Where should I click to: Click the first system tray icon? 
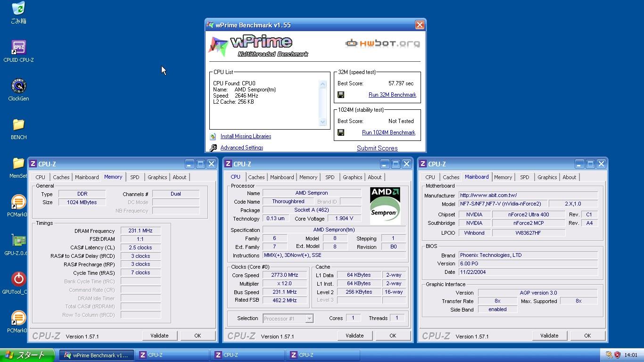609,355
